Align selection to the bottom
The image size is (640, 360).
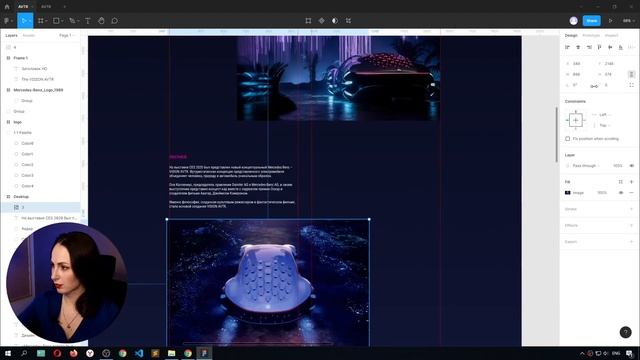point(621,47)
